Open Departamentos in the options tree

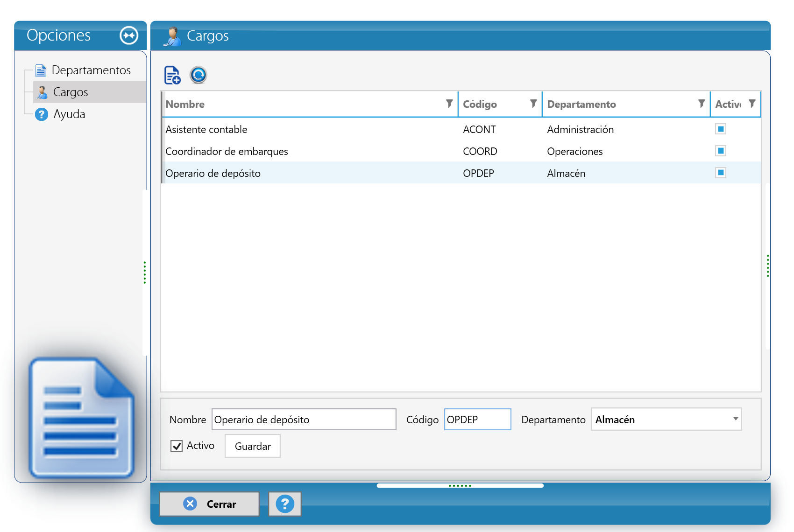[91, 70]
